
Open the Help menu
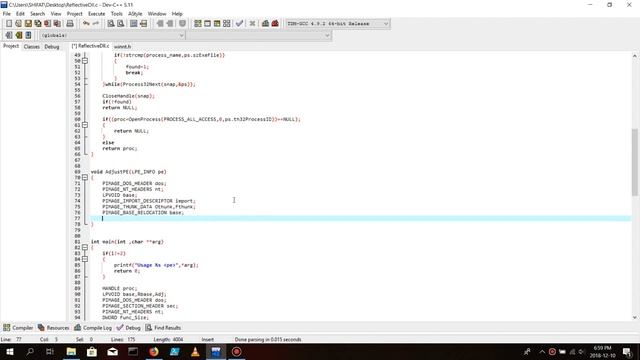click(177, 13)
